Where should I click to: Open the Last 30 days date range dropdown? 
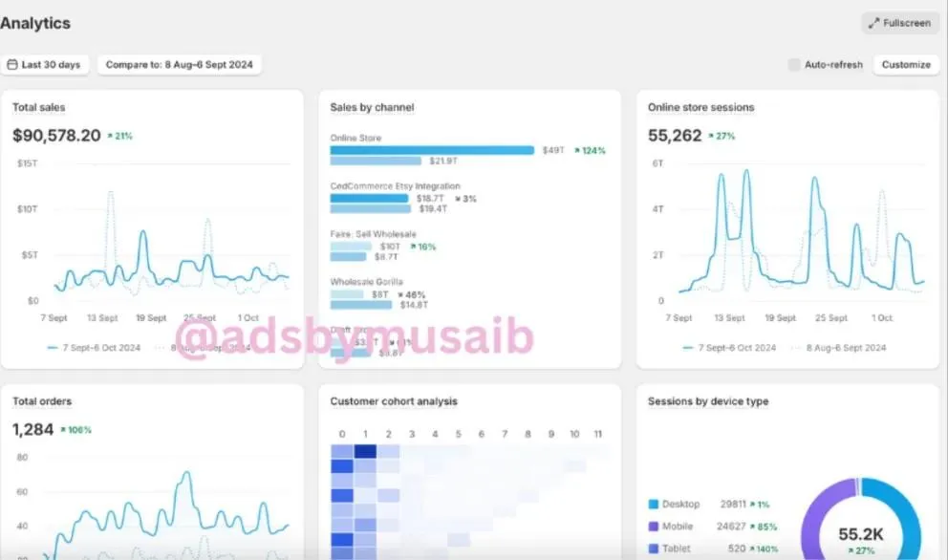click(45, 65)
